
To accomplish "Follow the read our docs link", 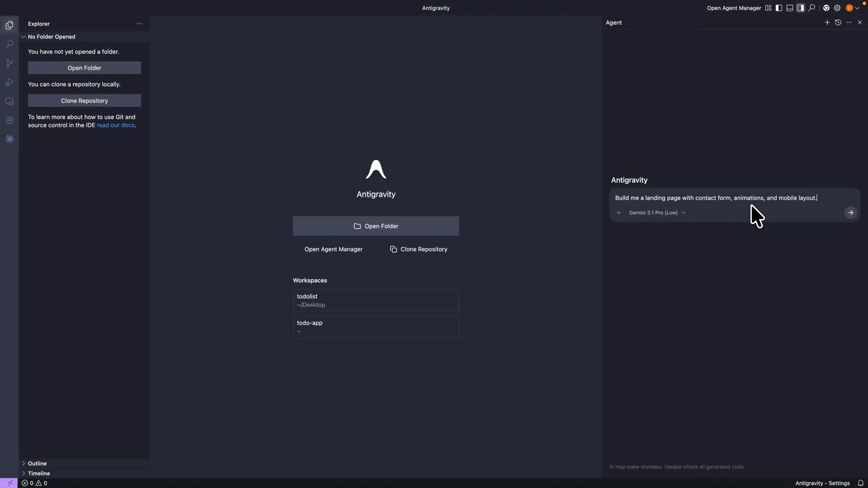I will point(116,125).
